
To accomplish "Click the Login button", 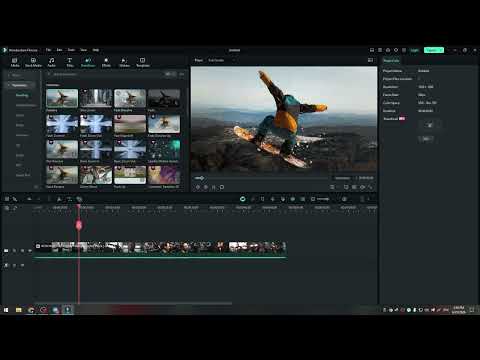I will pos(414,50).
